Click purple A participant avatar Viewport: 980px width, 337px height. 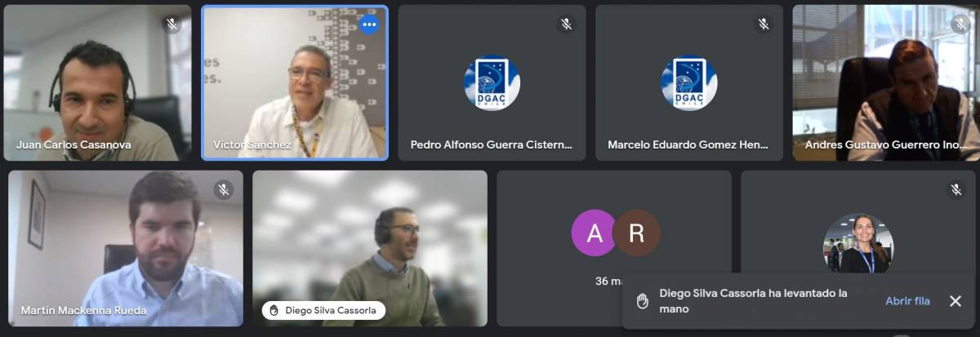coord(595,233)
